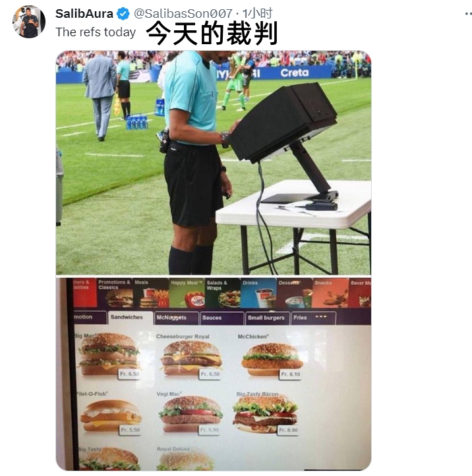This screenshot has width=472, height=476.
Task: Open the tweet's more options menu
Action: tap(468, 14)
